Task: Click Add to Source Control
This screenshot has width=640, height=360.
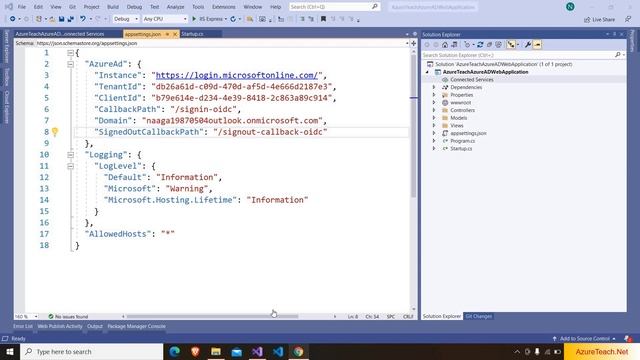Action: click(x=584, y=338)
